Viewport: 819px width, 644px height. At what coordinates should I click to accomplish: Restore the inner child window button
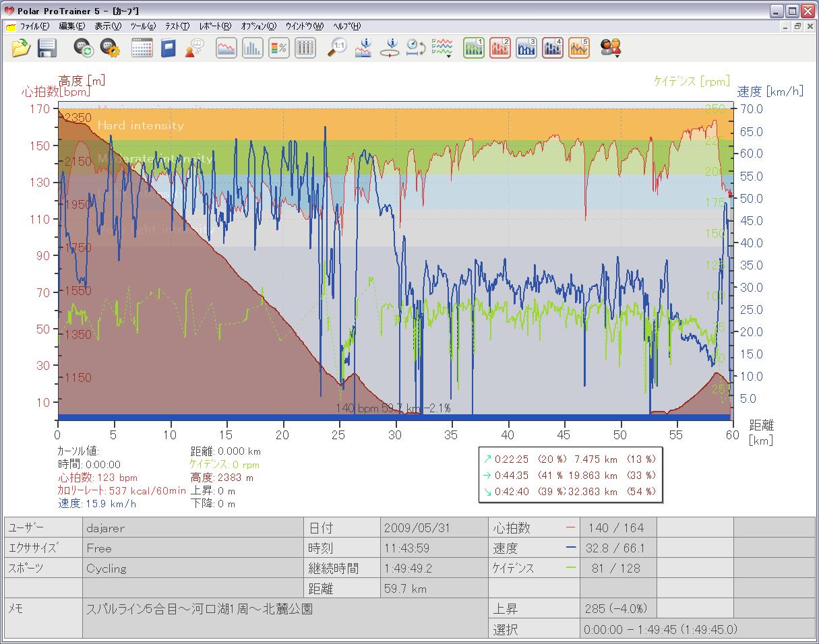[x=797, y=26]
